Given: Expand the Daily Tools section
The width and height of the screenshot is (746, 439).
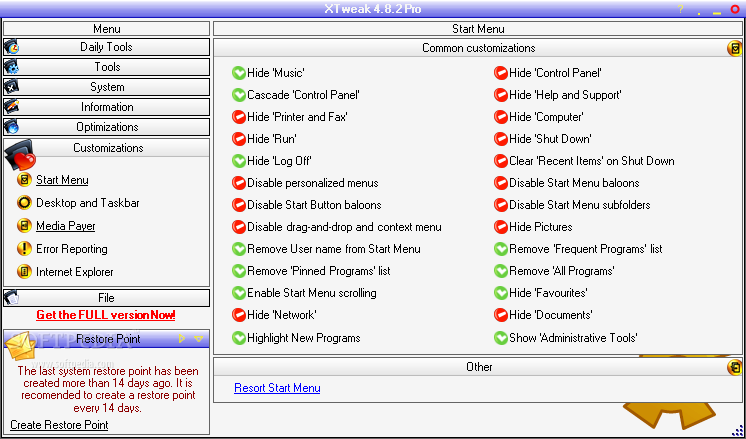Looking at the screenshot, I should [107, 47].
